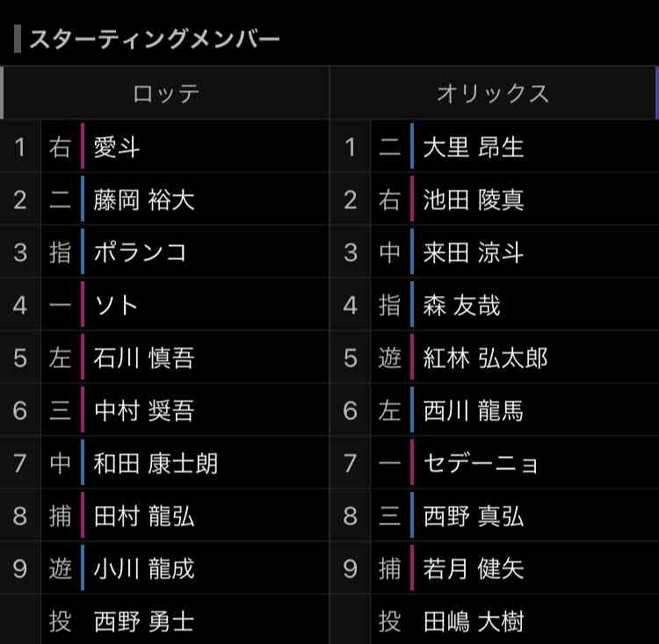Screen dimensions: 659x644
Task: Open first baseman ソト entry
Action: (116, 305)
